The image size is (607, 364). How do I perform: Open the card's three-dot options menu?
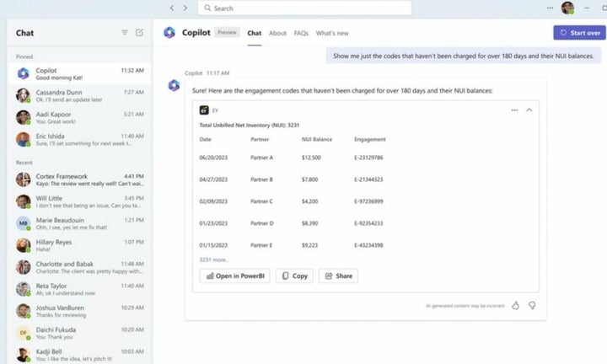click(514, 110)
